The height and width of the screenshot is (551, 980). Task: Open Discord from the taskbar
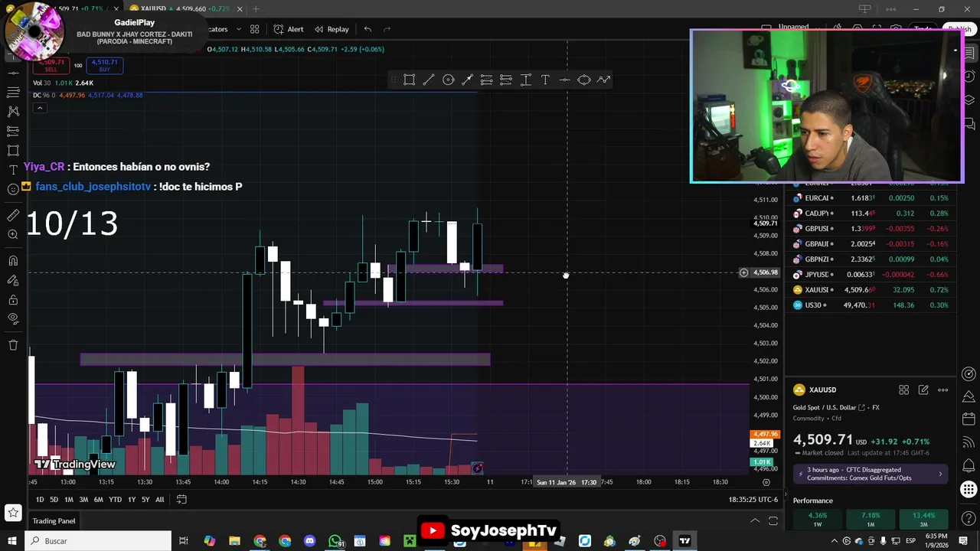310,541
